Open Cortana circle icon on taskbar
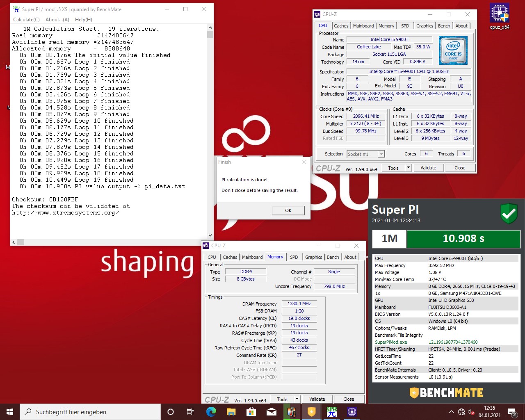The height and width of the screenshot is (420, 525). coord(171,412)
